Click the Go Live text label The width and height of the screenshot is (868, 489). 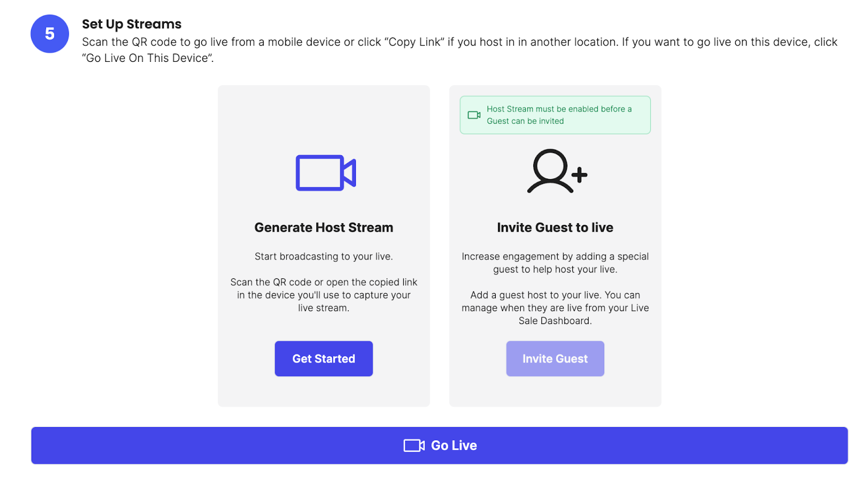pos(454,446)
